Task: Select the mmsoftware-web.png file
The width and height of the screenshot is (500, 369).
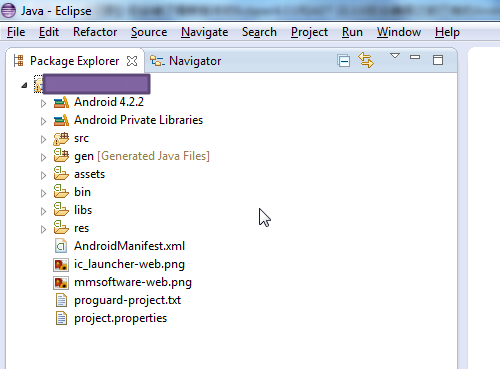Action: click(x=133, y=282)
